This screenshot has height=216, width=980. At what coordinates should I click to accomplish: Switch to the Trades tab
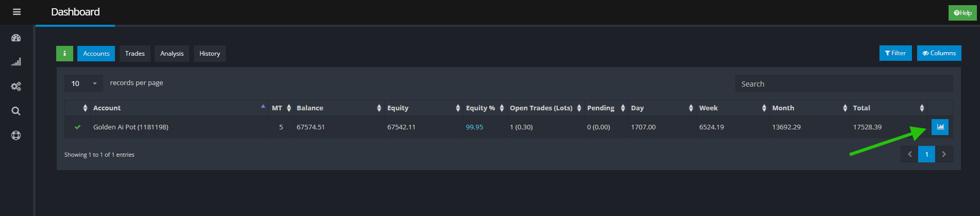[135, 54]
